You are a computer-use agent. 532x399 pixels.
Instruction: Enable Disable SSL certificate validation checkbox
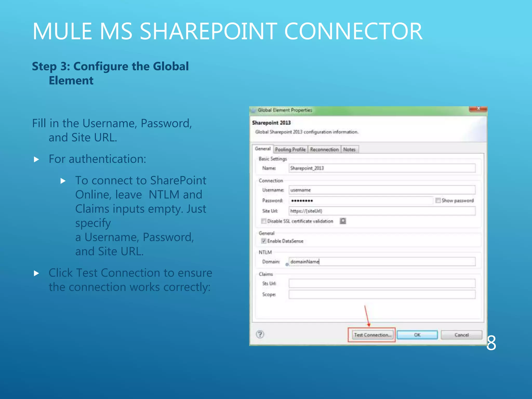click(x=264, y=221)
